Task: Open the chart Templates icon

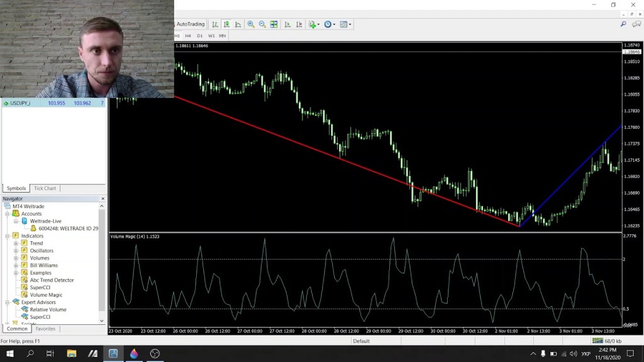Action: tap(343, 24)
